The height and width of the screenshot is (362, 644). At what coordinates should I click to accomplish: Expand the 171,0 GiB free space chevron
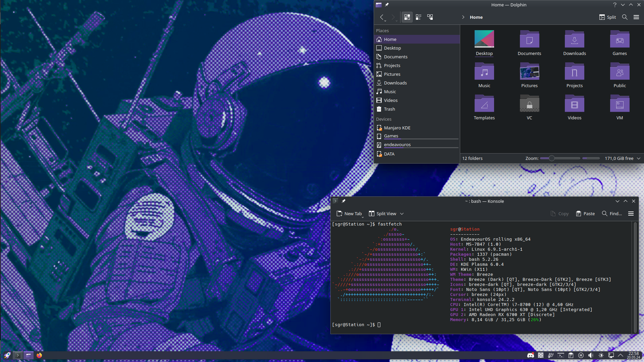coord(639,158)
